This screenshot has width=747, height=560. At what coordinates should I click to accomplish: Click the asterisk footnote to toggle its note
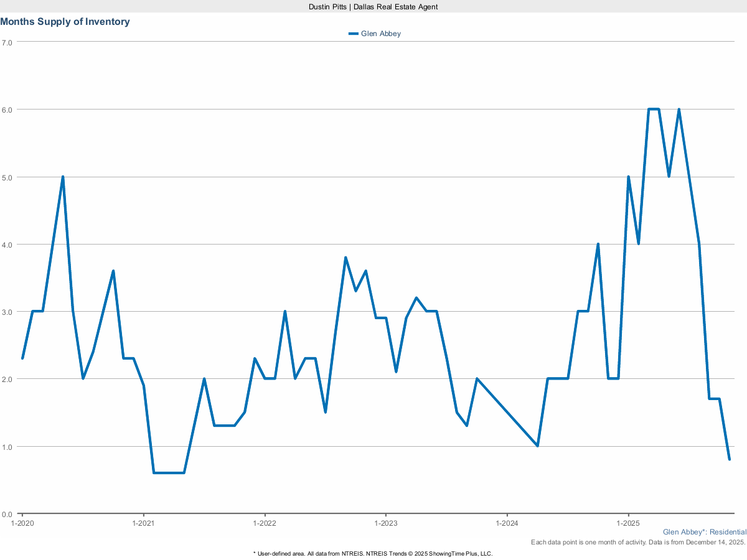click(x=255, y=553)
